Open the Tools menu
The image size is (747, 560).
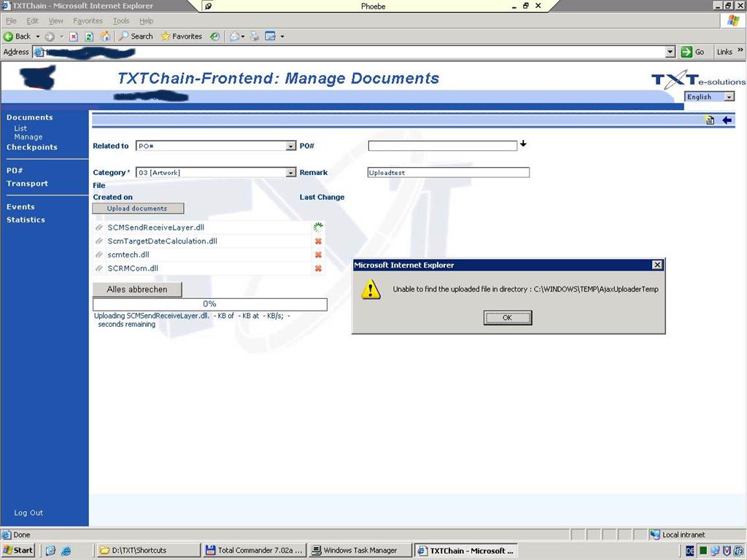[121, 21]
